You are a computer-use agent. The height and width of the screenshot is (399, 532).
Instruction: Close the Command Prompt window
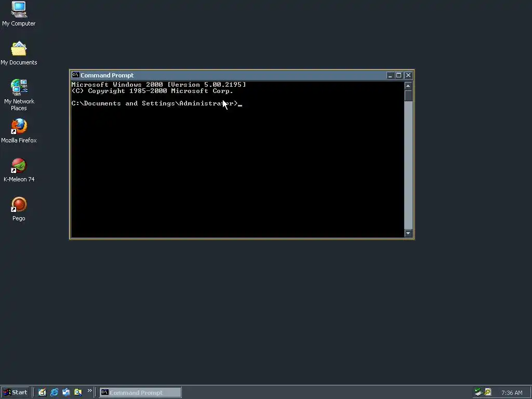(x=408, y=75)
